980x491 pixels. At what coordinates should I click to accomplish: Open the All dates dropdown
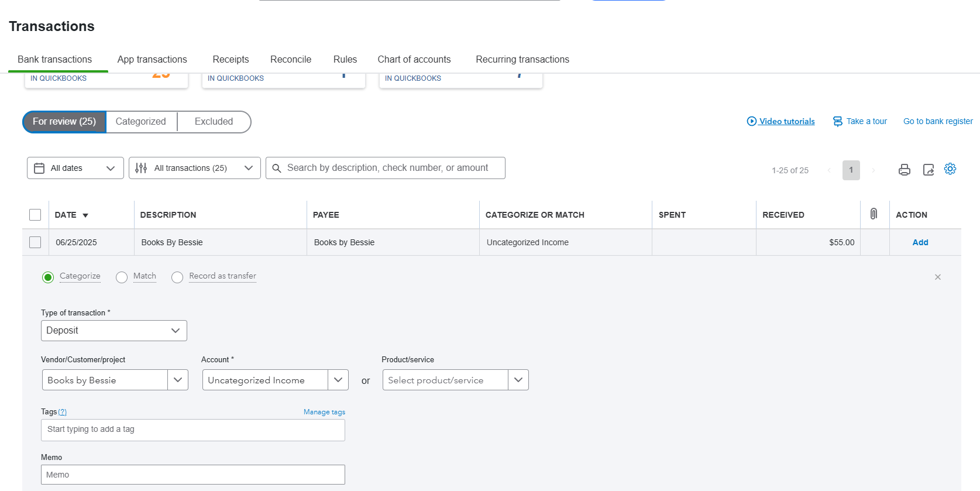tap(75, 168)
